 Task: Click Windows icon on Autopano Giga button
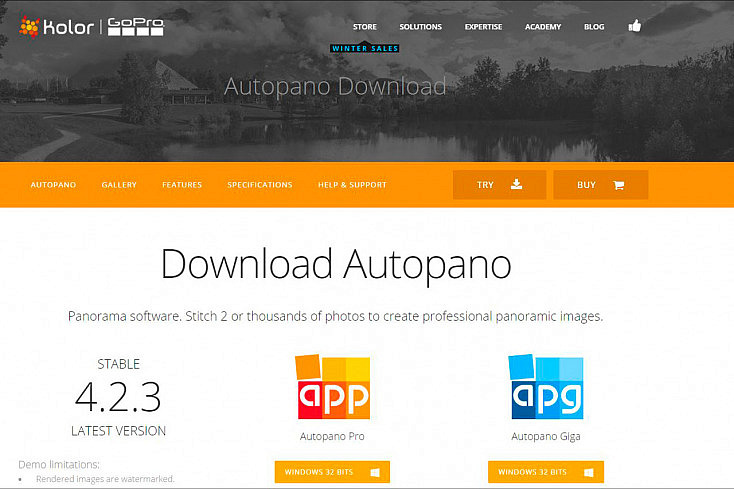pyautogui.click(x=589, y=472)
